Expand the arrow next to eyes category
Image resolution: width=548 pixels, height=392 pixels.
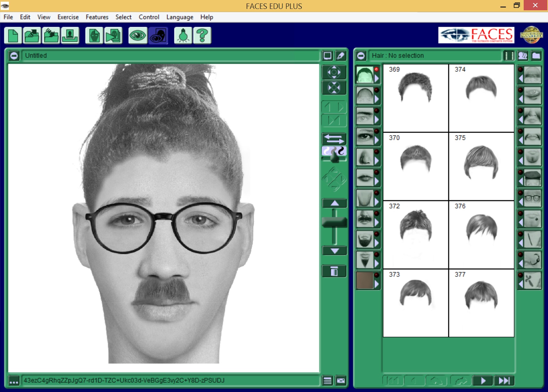click(377, 140)
